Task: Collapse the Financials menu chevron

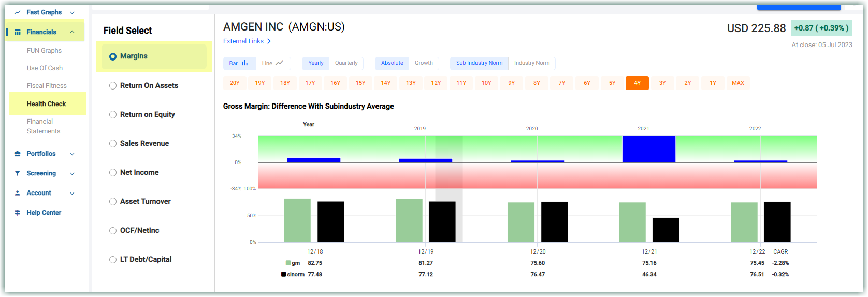Action: pos(72,32)
